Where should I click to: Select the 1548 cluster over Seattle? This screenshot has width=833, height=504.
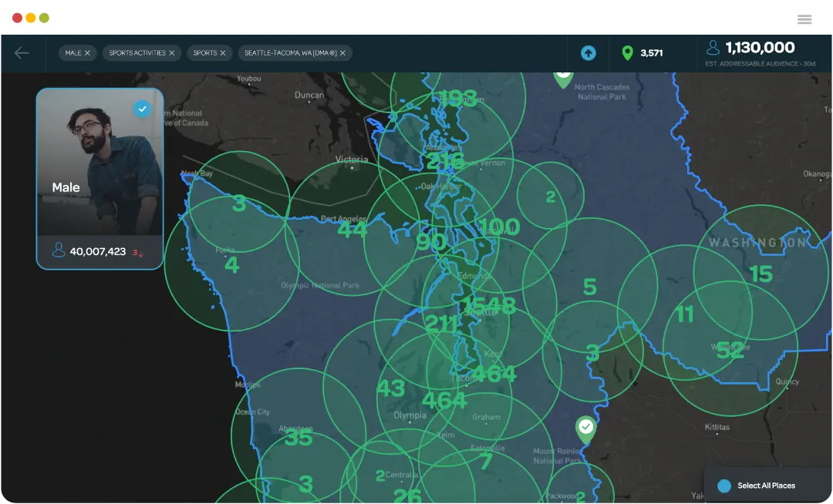pyautogui.click(x=488, y=306)
